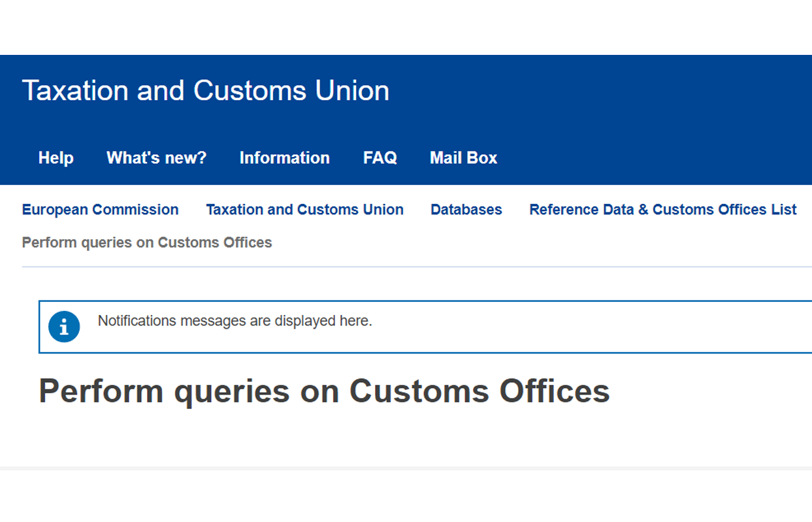Go to Mail Box
This screenshot has height=522, width=812.
pos(464,158)
